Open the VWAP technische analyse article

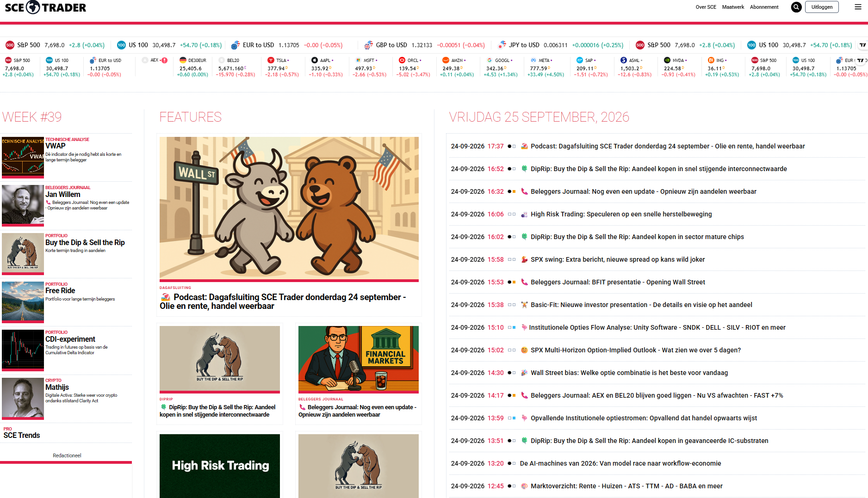tap(56, 146)
